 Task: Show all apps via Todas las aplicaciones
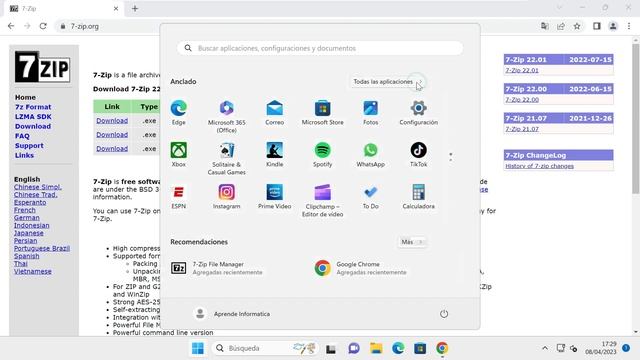click(388, 82)
